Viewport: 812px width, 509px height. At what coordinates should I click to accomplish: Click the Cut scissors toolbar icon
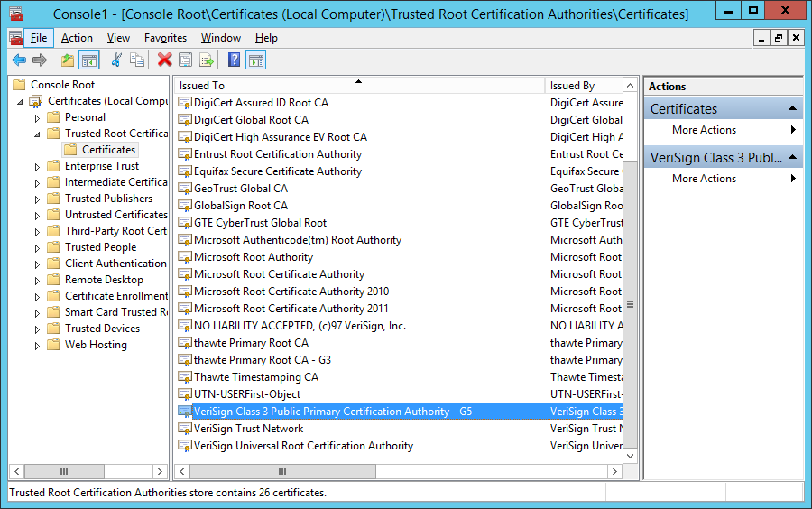click(116, 60)
